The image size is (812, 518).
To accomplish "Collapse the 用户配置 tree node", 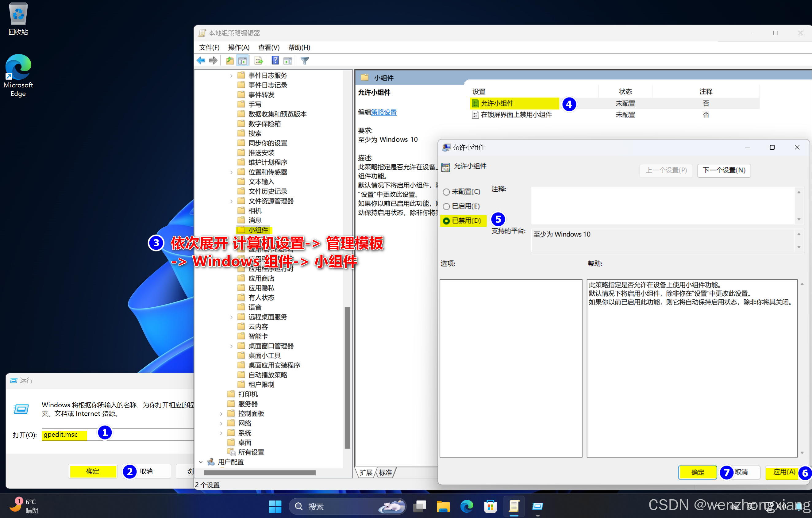I will [x=201, y=462].
